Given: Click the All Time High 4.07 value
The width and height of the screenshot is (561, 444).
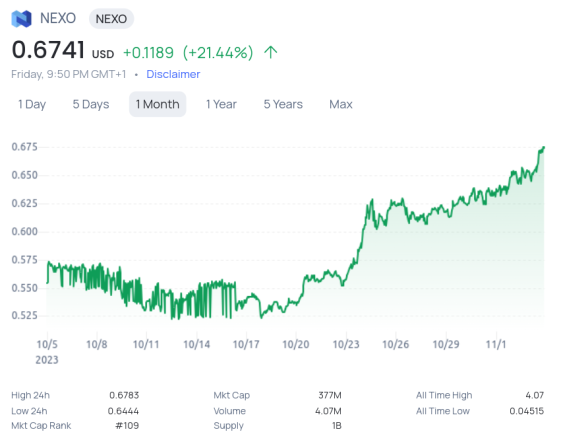Looking at the screenshot, I should [x=535, y=395].
